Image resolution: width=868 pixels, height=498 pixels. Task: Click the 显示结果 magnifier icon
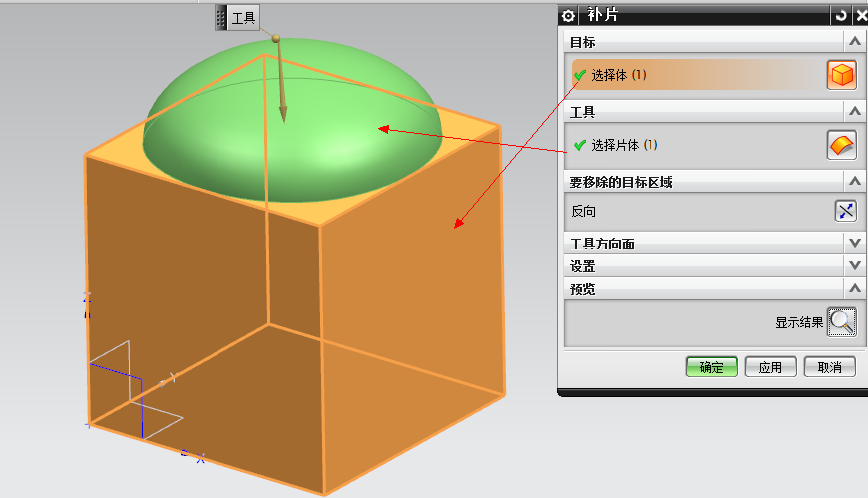[842, 321]
